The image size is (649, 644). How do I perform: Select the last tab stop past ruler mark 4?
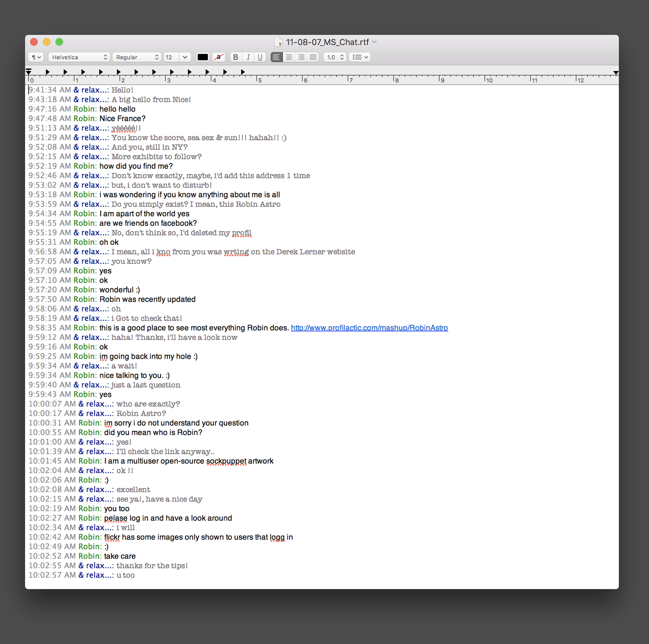click(x=243, y=72)
